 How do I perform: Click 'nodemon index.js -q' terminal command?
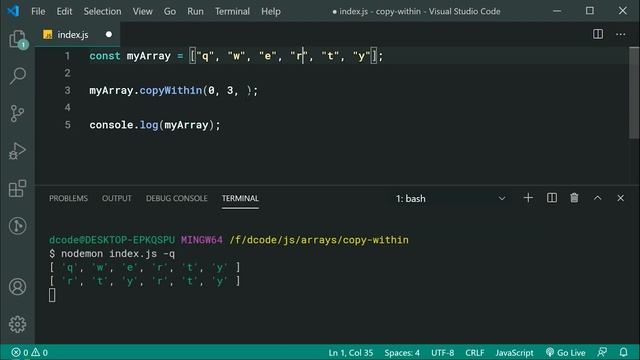118,254
